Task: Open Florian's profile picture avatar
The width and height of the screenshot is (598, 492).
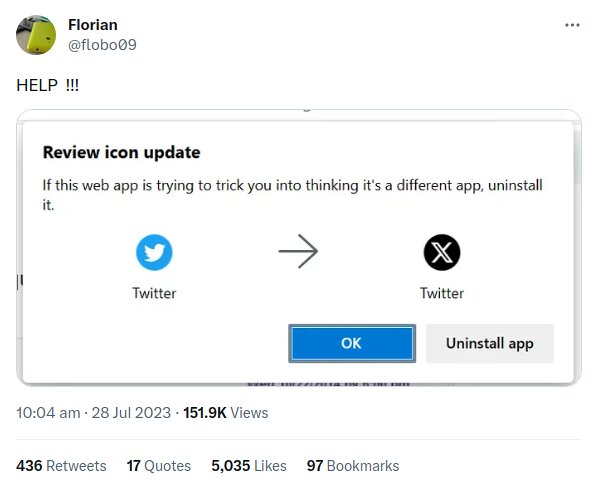Action: [36, 35]
